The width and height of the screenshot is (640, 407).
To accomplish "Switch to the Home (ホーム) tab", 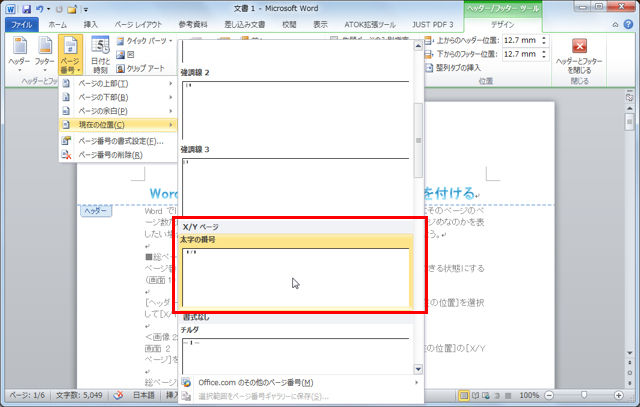I will coord(58,24).
